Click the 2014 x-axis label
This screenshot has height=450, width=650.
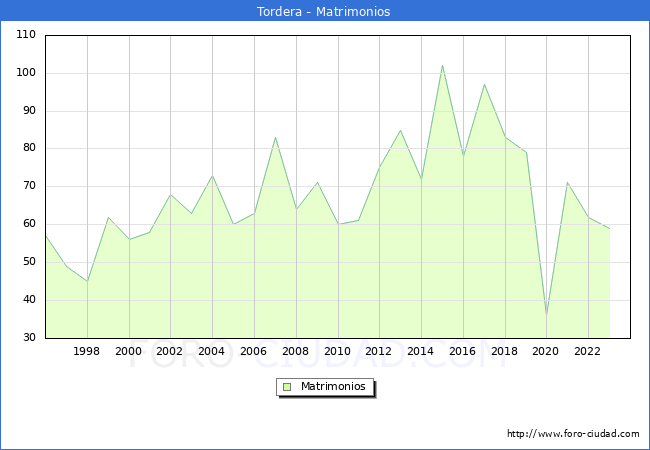[x=420, y=351]
